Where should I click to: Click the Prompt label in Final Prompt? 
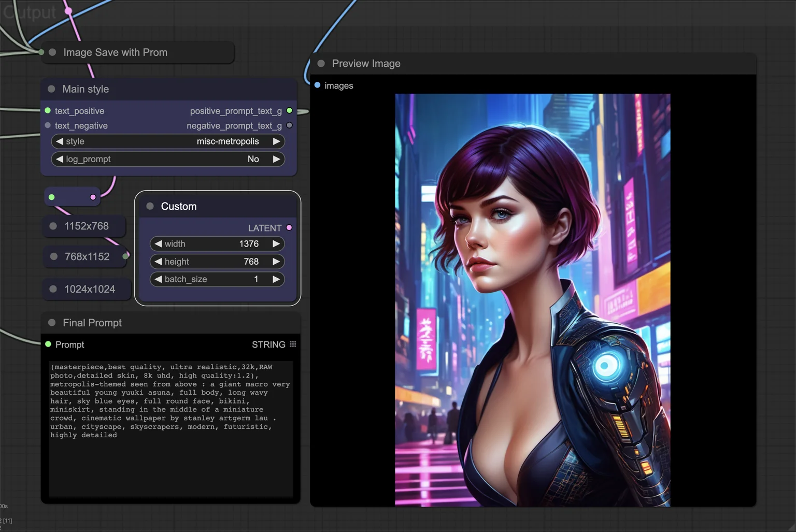[69, 344]
